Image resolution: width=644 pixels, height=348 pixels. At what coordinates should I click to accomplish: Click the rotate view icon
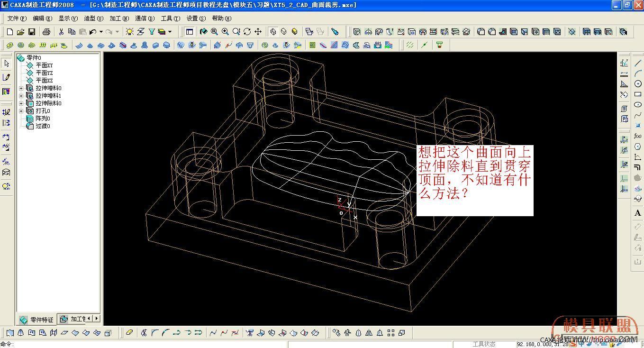[x=247, y=32]
